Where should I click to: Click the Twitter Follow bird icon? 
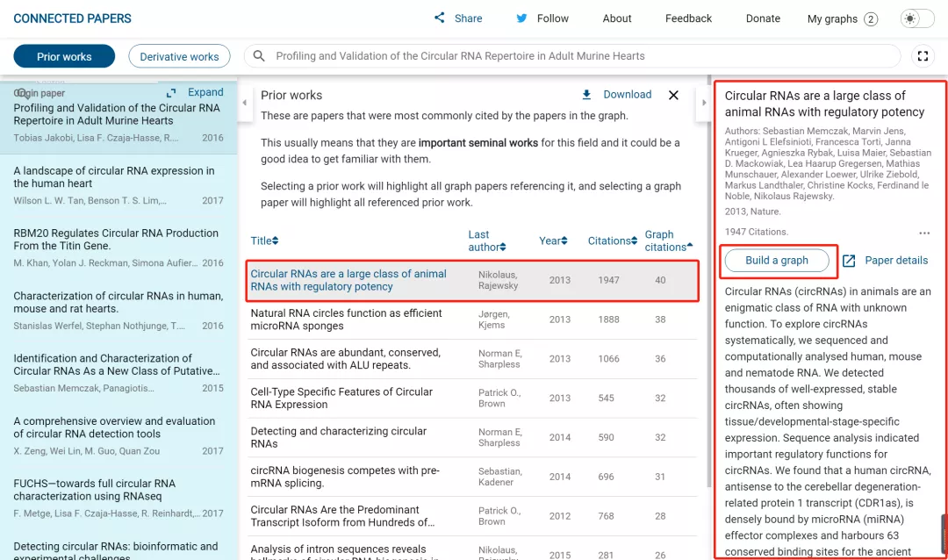(x=521, y=18)
